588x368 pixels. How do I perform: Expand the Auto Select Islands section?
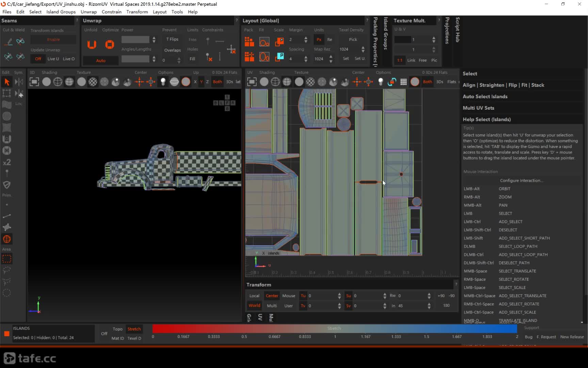522,96
